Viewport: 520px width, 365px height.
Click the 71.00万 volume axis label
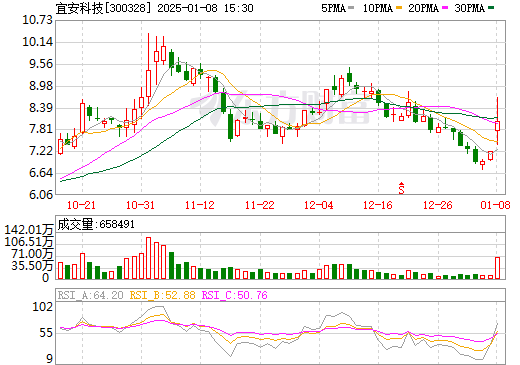pyautogui.click(x=32, y=254)
